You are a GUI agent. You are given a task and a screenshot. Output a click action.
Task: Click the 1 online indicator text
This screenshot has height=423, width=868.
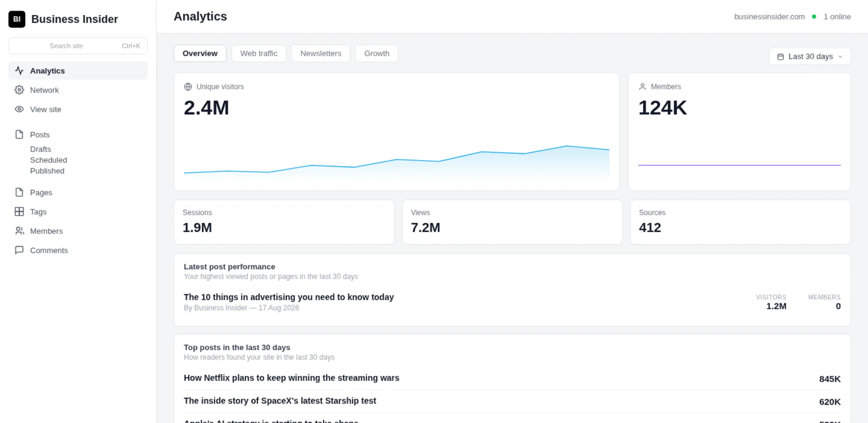837,17
